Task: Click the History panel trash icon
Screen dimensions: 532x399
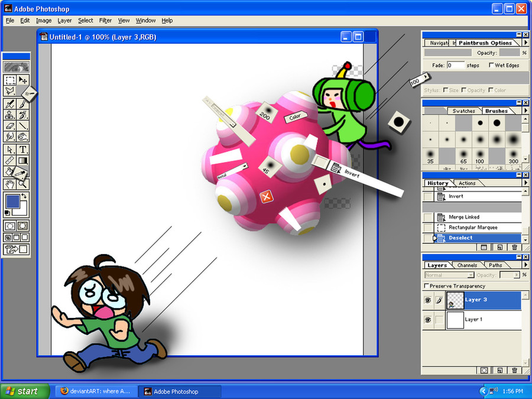Action: [x=514, y=247]
